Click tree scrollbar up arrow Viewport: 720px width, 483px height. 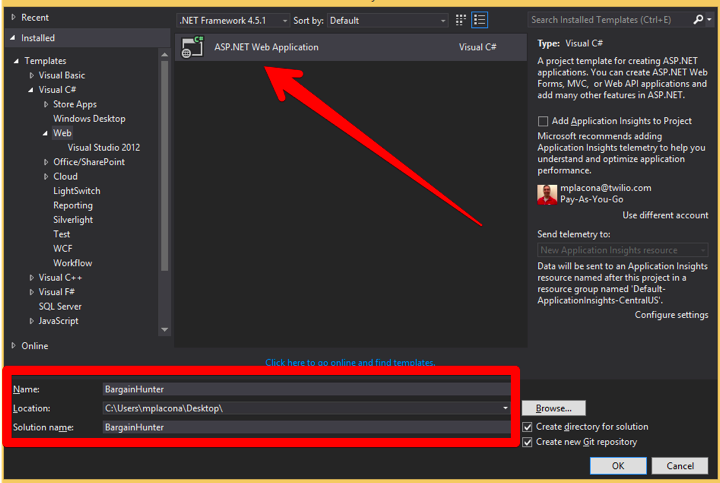[x=164, y=55]
